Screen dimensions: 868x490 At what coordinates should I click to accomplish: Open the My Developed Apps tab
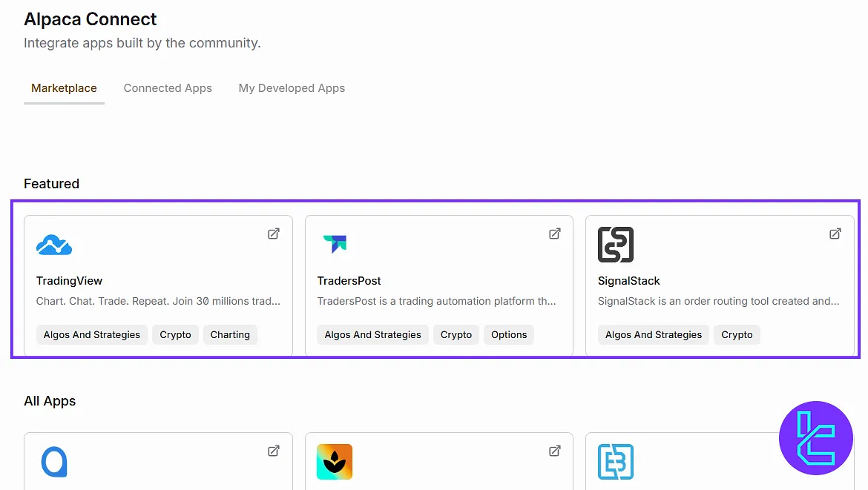[292, 88]
